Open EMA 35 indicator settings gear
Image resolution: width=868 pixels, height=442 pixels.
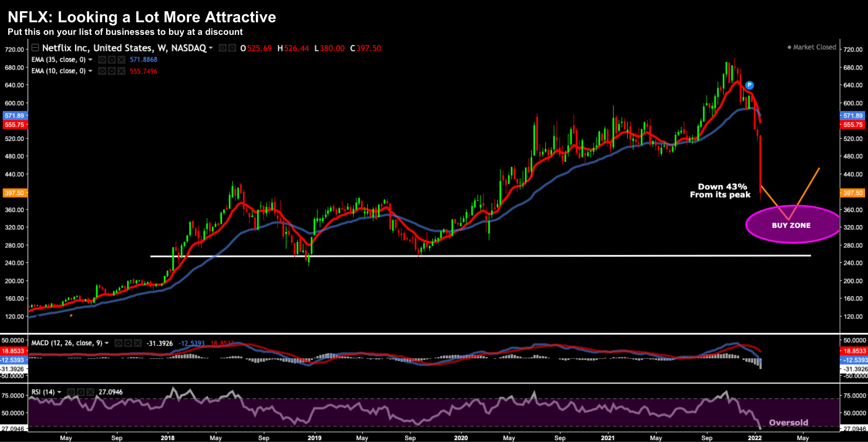[111, 60]
